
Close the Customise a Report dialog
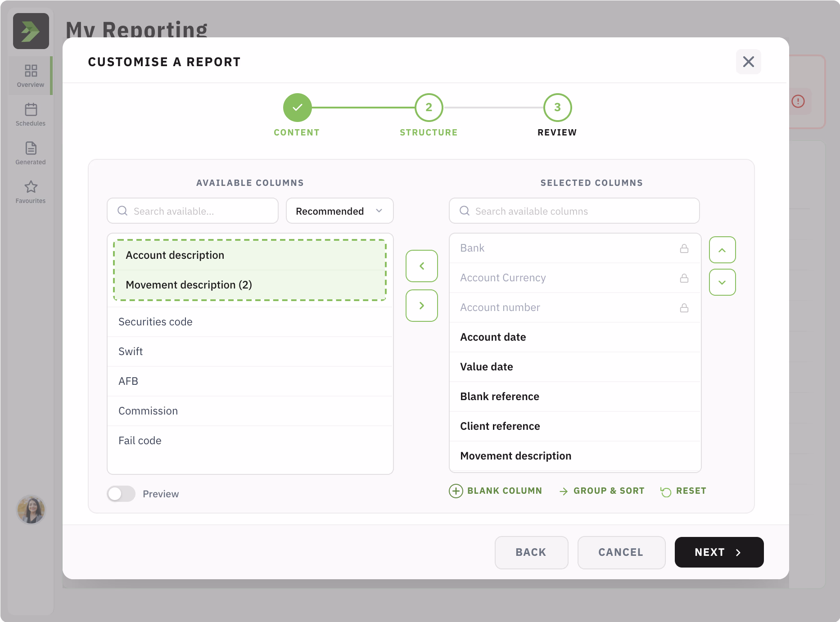[749, 62]
